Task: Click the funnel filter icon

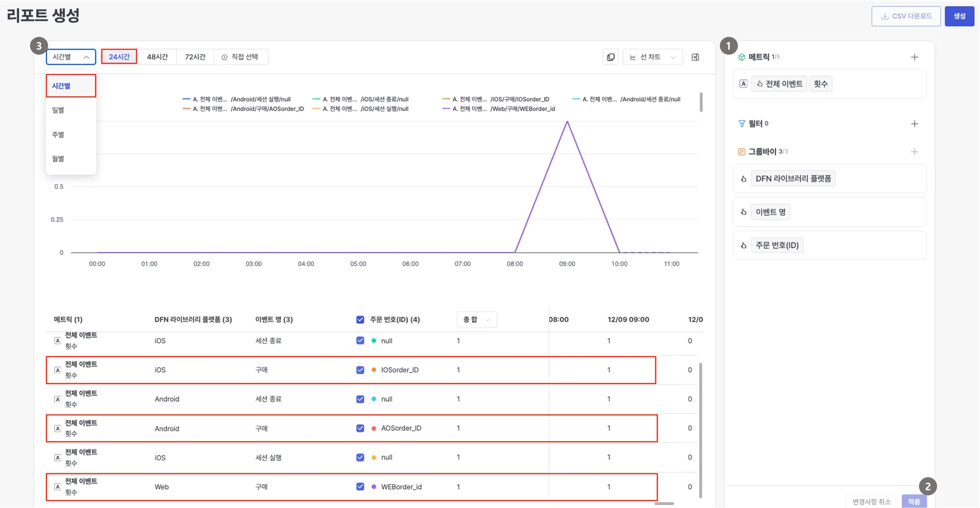Action: 742,124
